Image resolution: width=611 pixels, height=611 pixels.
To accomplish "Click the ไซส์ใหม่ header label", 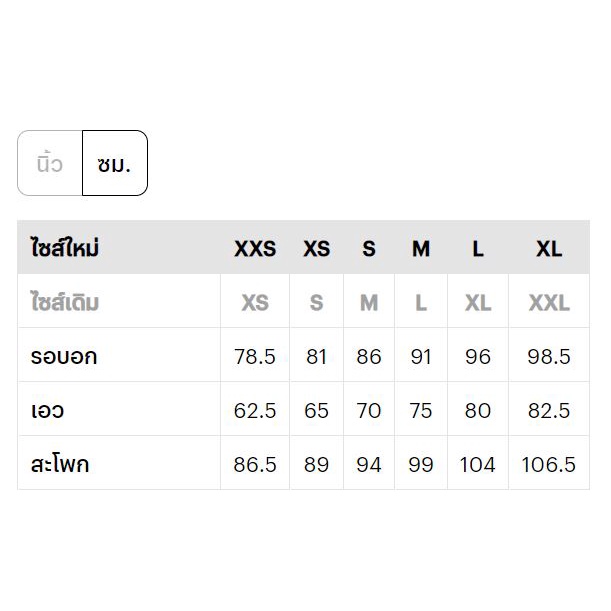I will pos(65,248).
